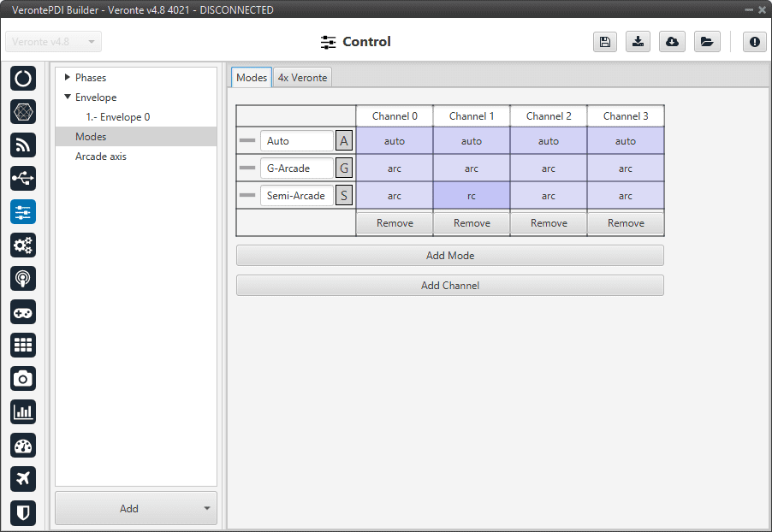Click the Auto mode name field
Image resolution: width=772 pixels, height=532 pixels.
[x=297, y=141]
